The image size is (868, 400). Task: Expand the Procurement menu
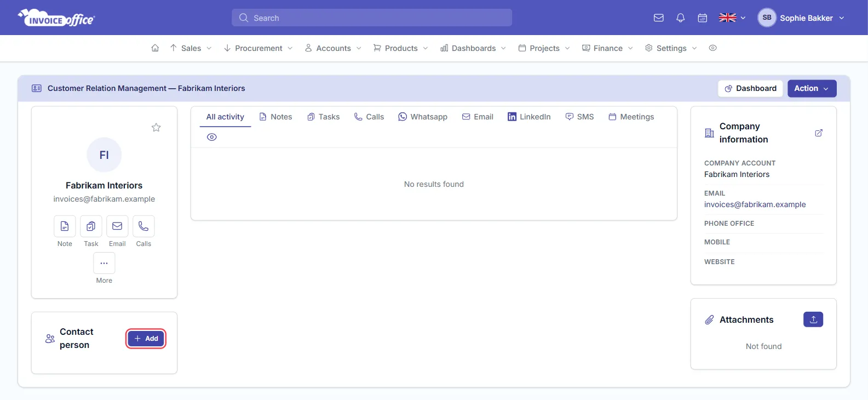pos(258,48)
